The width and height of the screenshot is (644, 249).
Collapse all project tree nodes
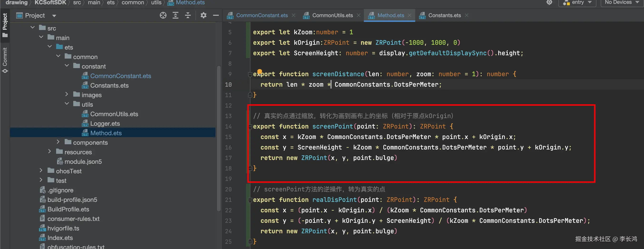[x=188, y=15]
